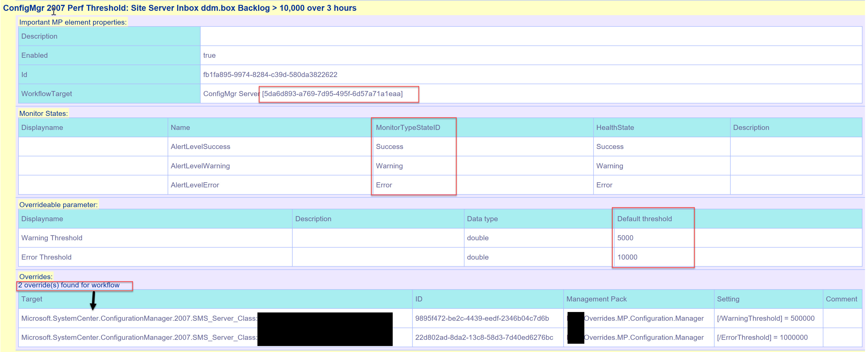Click the Enabled property label
Viewport: 868px width, 352px height.
click(x=34, y=55)
